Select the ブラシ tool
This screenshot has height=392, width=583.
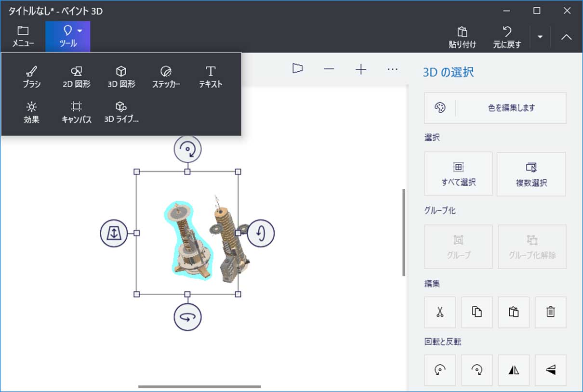pos(32,78)
